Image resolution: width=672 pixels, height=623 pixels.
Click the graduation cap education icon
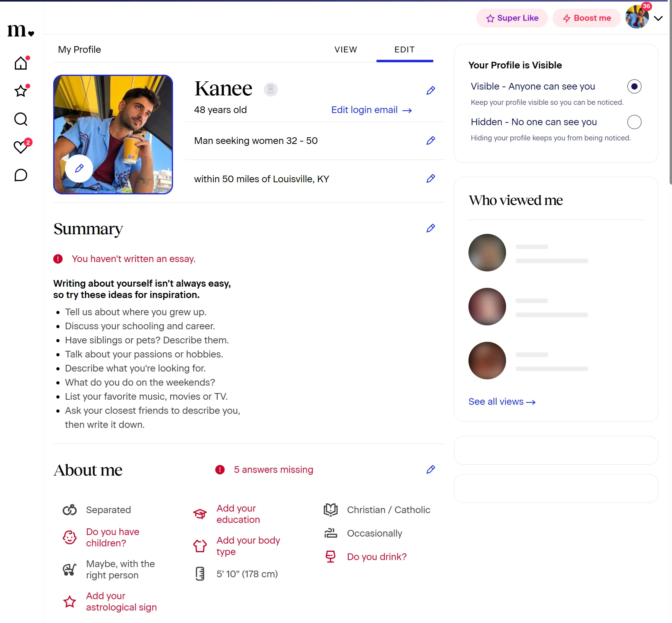(200, 514)
